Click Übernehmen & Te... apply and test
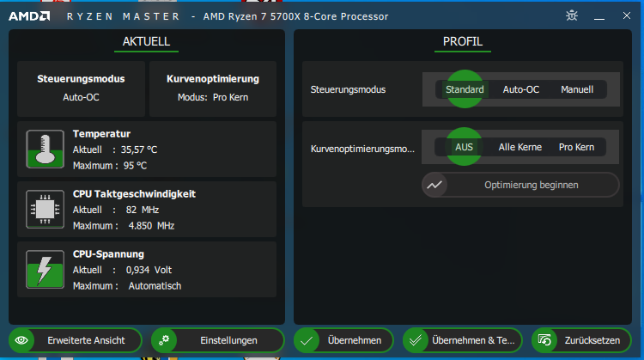Image resolution: width=644 pixels, height=360 pixels. click(463, 340)
